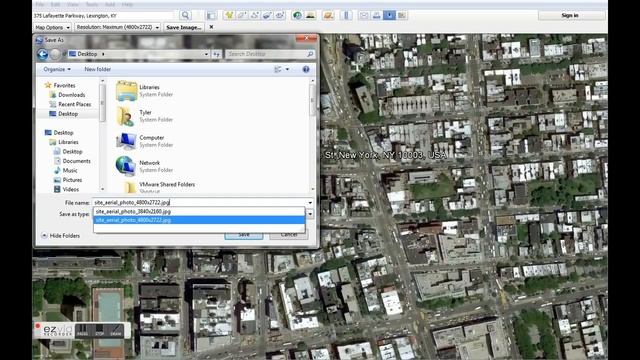Screen dimensions: 640x360
Task: Click the Cancel button in dialog
Action: [289, 235]
